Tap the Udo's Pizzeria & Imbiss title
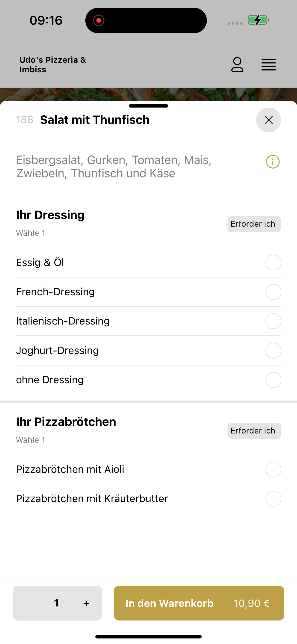 point(53,64)
